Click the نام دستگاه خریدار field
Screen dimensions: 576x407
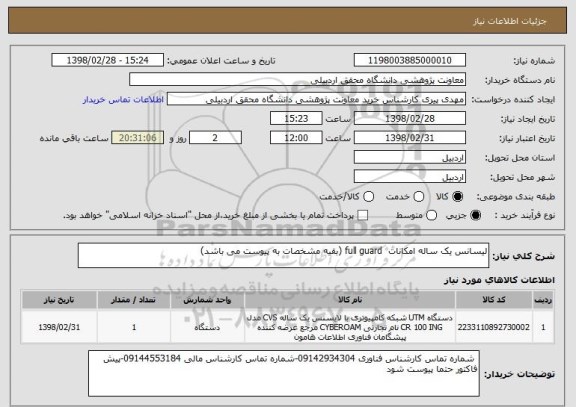pyautogui.click(x=298, y=80)
